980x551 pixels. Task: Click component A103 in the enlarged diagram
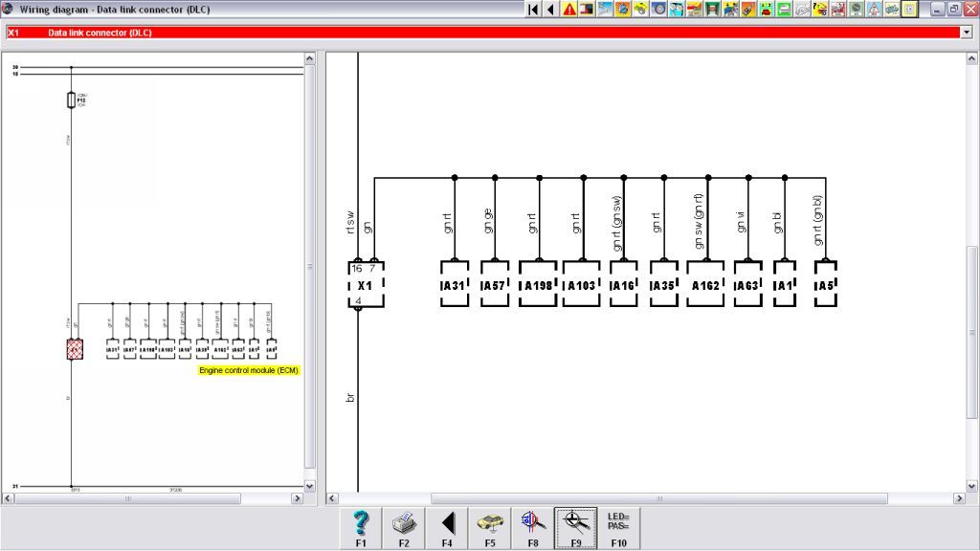[x=582, y=285]
